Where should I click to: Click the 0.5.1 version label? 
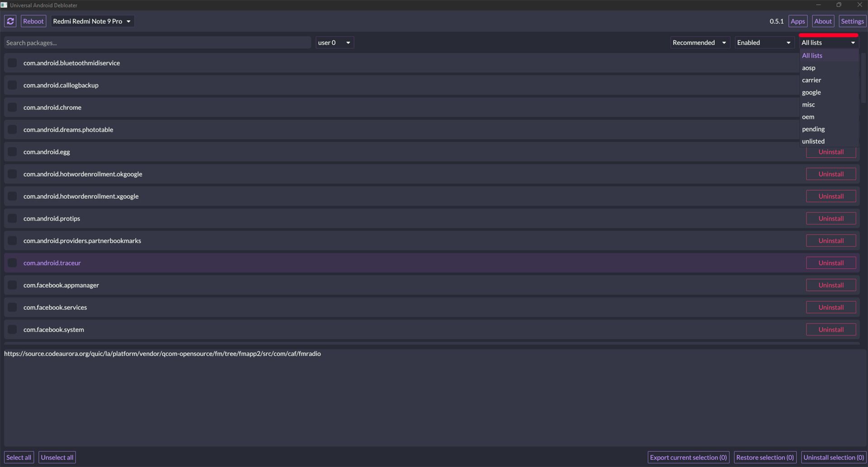click(777, 21)
